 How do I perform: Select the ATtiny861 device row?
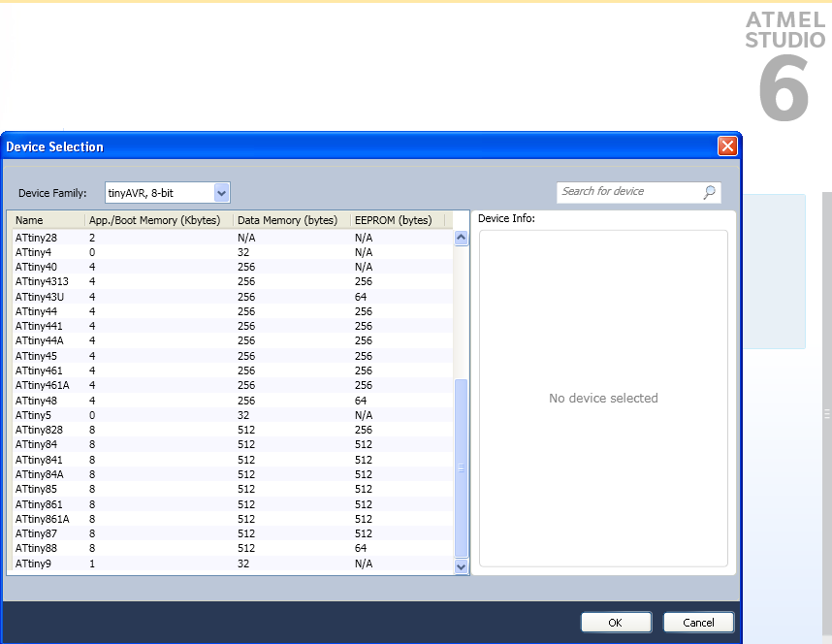click(x=233, y=504)
